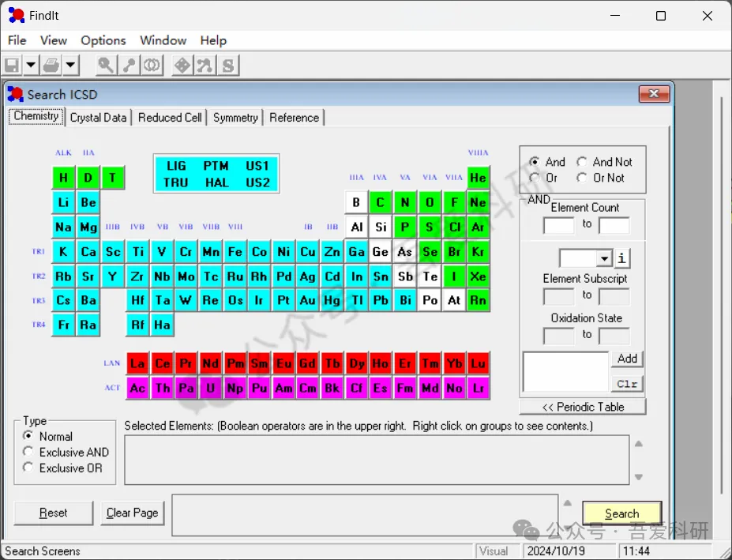This screenshot has height=560, width=732.
Task: Click the magnifier search toolbar icon
Action: pos(106,66)
